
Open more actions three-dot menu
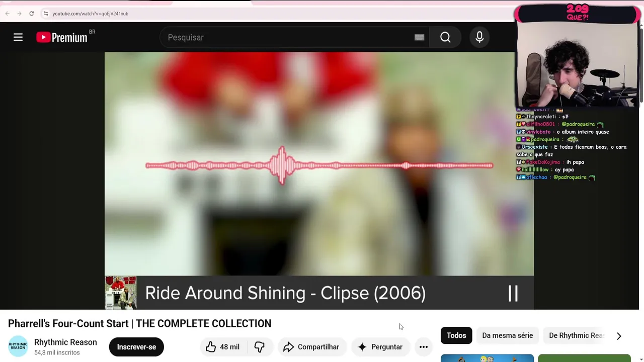[x=424, y=347]
